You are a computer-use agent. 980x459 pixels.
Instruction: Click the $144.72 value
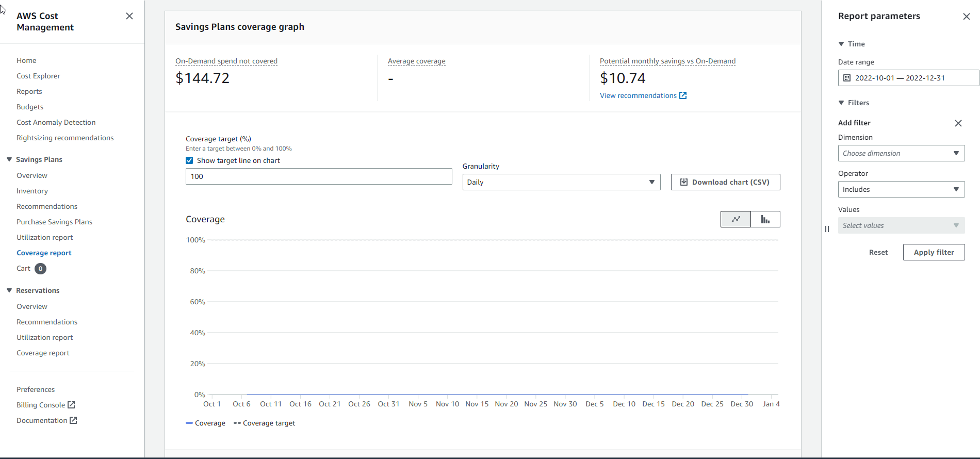click(202, 78)
